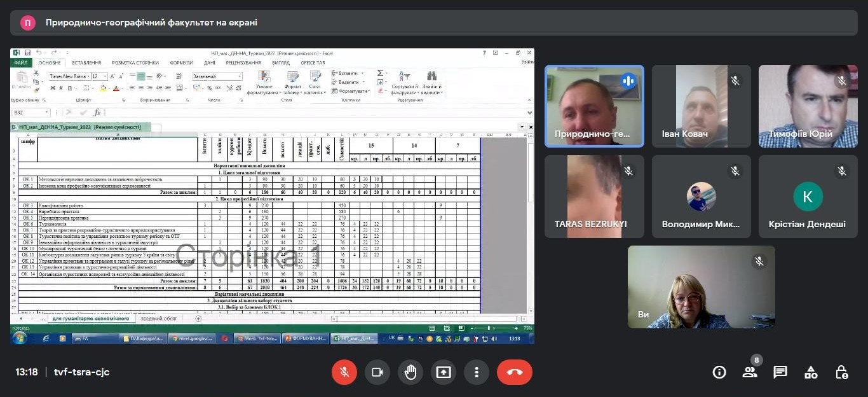Select sheet tab 'для гуманітарно-економічного'

pos(91,318)
